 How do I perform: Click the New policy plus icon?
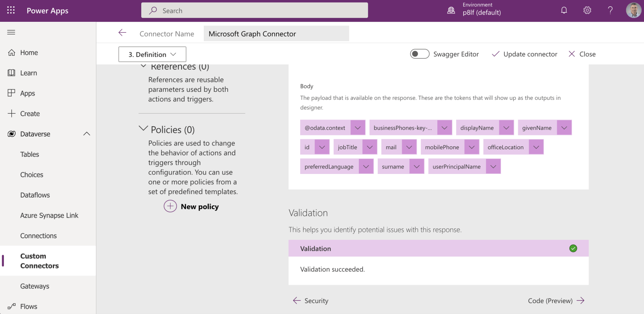(170, 206)
